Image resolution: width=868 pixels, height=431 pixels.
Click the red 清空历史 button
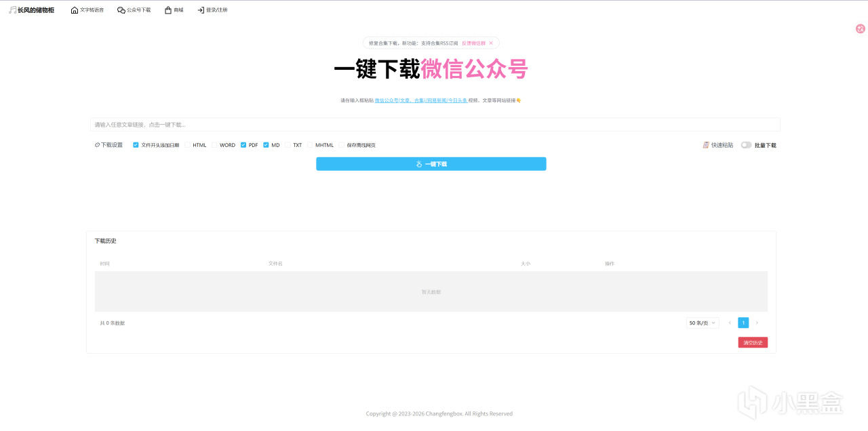pos(753,342)
